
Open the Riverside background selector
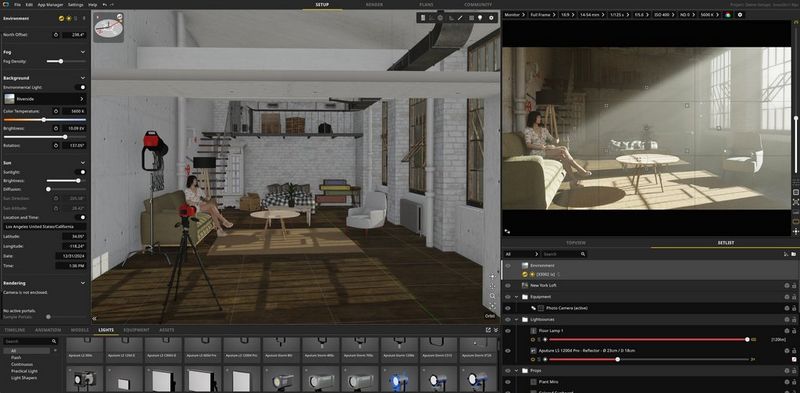coord(45,99)
